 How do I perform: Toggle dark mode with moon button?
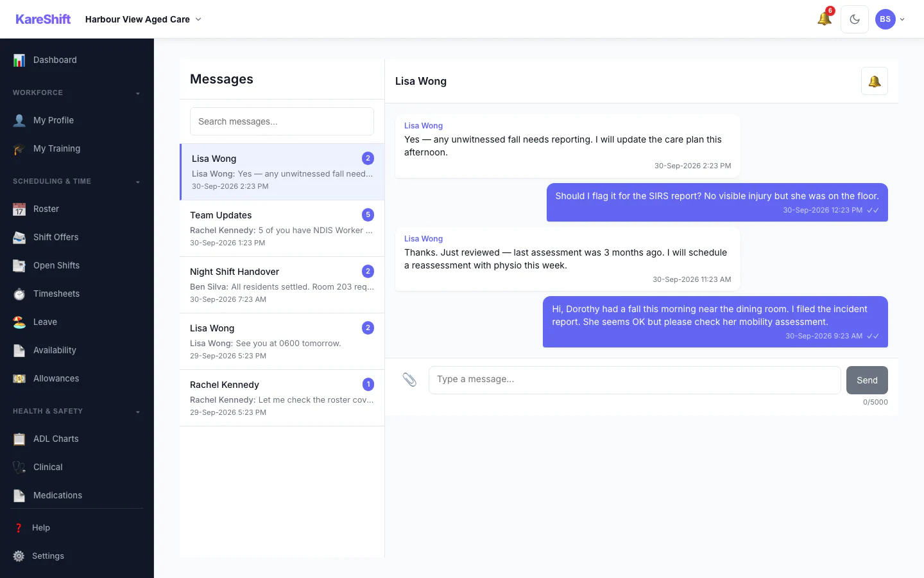coord(855,19)
